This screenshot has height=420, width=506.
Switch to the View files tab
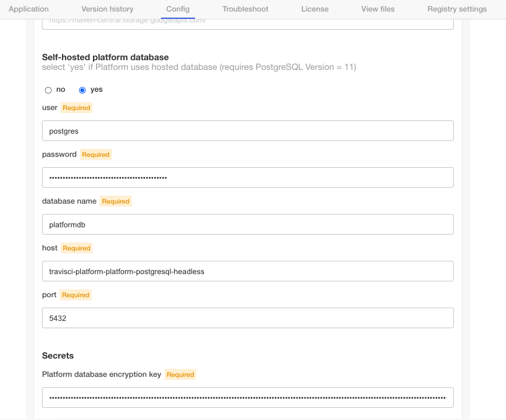pyautogui.click(x=378, y=9)
